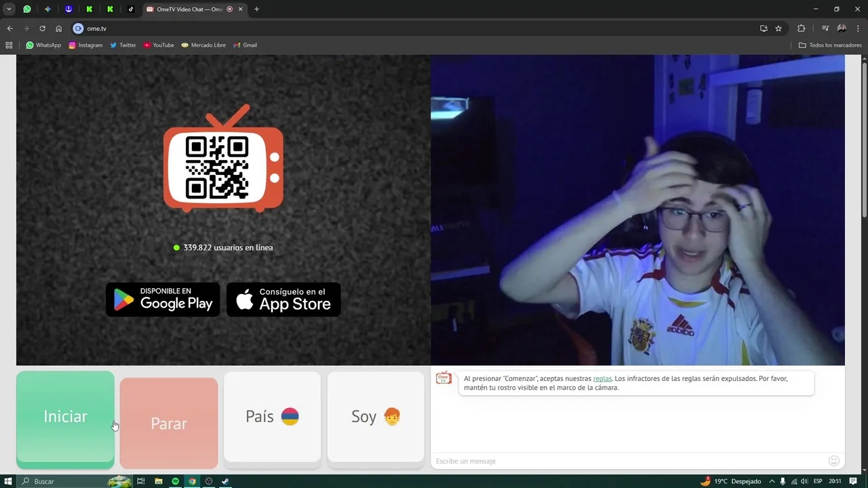Open the Windows notification center

click(853, 481)
